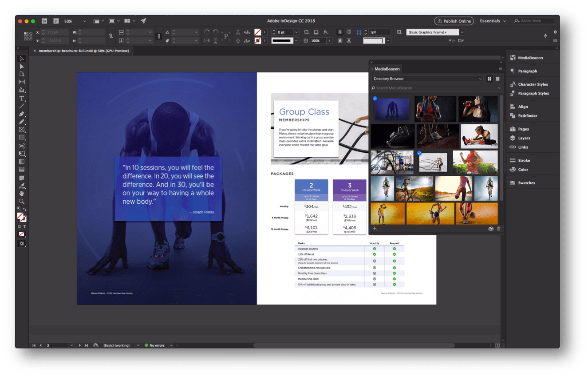Open the View Options dropdown

[x=99, y=21]
